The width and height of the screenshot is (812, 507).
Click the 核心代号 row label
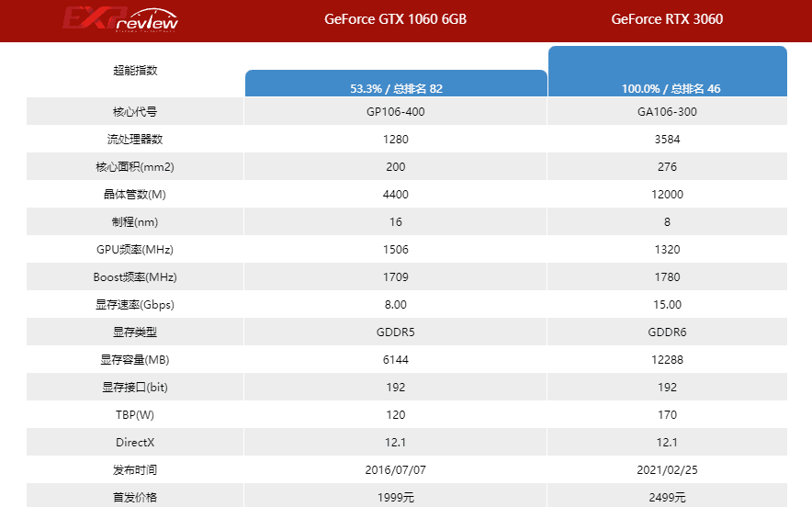pyautogui.click(x=135, y=111)
